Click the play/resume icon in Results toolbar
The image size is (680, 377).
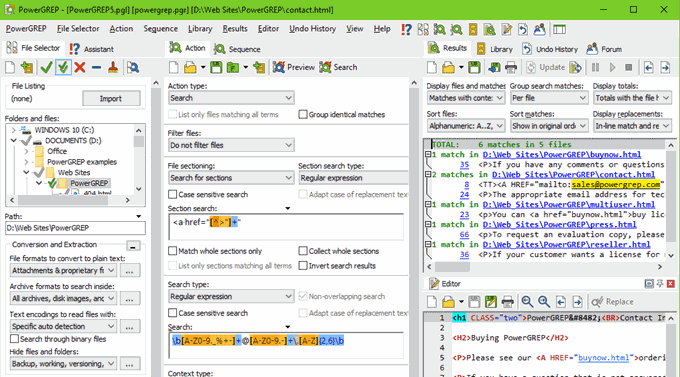coord(612,67)
